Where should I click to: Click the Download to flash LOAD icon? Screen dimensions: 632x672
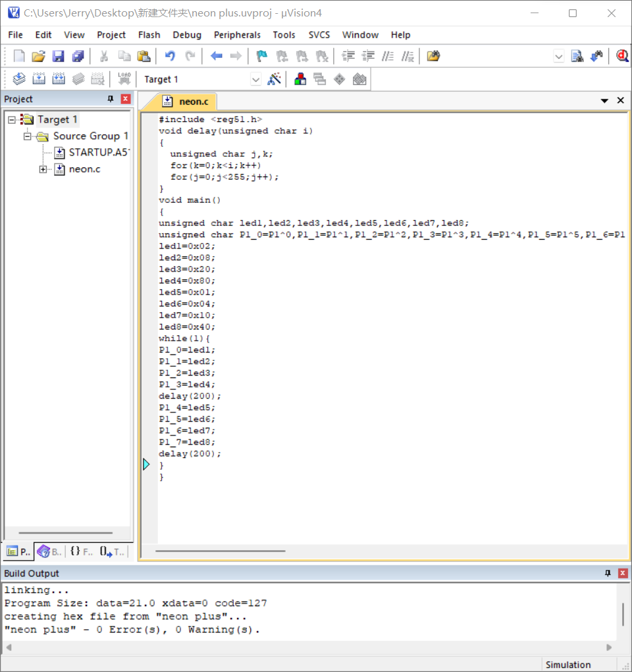click(124, 80)
